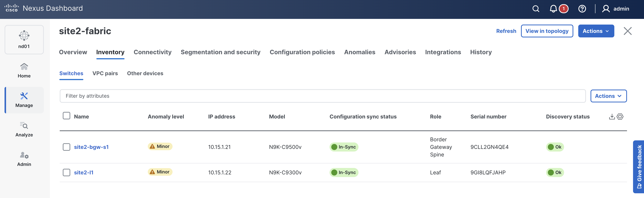Go to the VPC pairs subtab
The width and height of the screenshot is (644, 198).
[x=105, y=73]
